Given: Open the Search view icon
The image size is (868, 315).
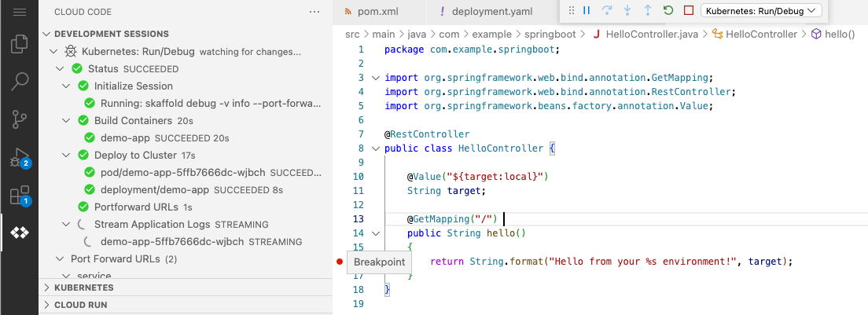Looking at the screenshot, I should [x=20, y=81].
